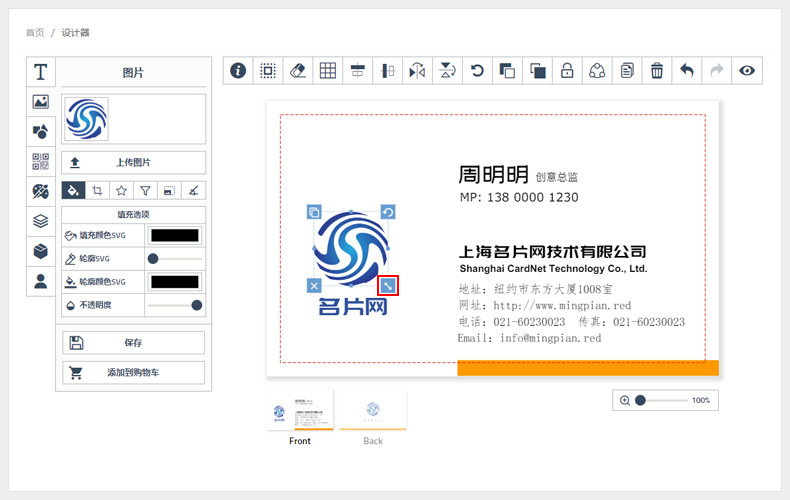This screenshot has height=500, width=790.
Task: Click the duplicate document toolbar icon
Action: click(x=627, y=71)
